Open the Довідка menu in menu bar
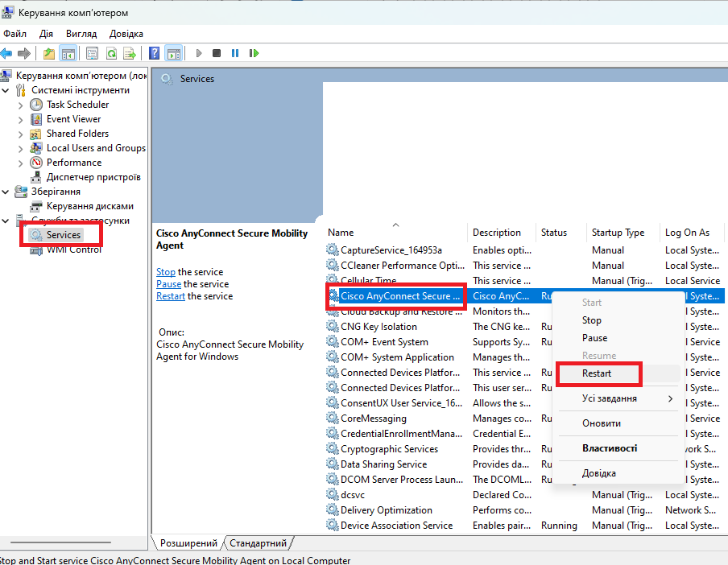Viewport: 728px width, 565px height. click(126, 34)
